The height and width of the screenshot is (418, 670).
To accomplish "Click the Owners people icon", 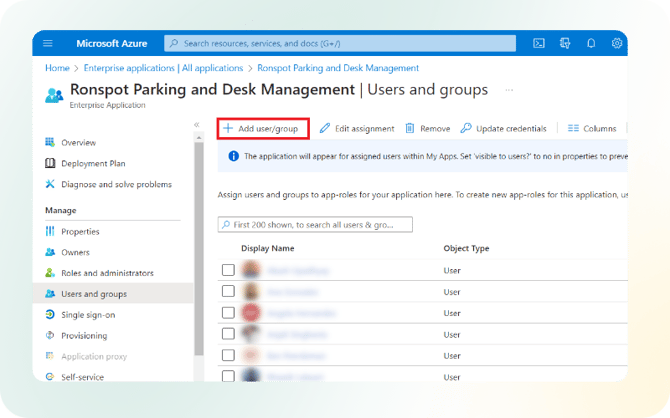I will [50, 252].
